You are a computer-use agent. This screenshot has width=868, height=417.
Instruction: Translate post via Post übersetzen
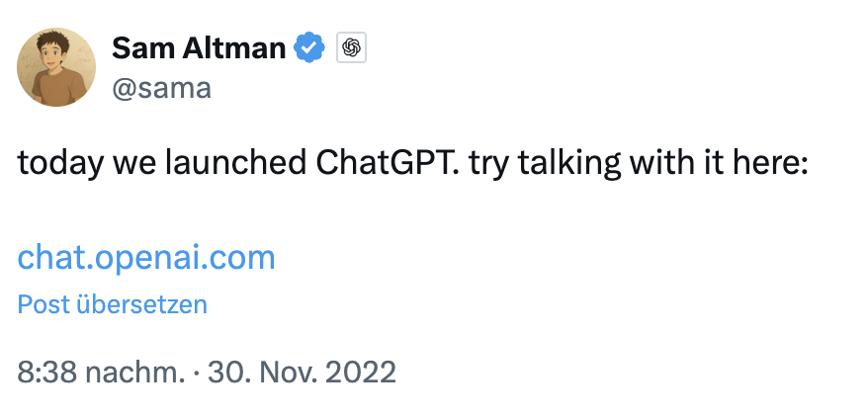point(113,304)
